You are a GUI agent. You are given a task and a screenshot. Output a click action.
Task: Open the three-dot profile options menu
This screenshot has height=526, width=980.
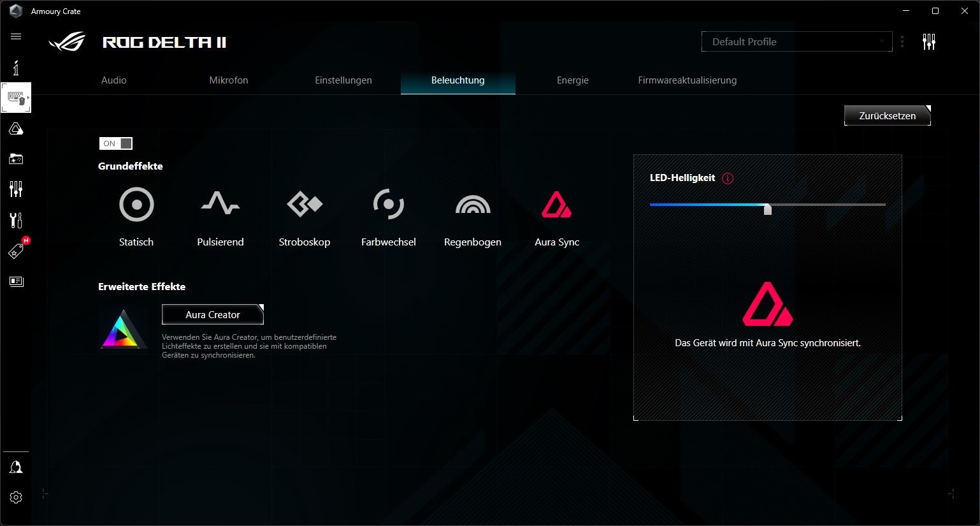coord(902,42)
